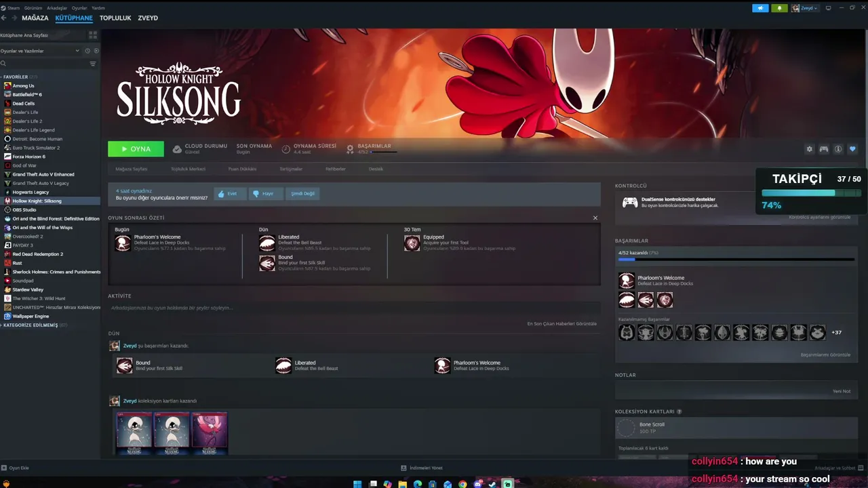Open Pharloom's Welcome achievement icon in summary
The height and width of the screenshot is (488, 868).
(x=123, y=243)
